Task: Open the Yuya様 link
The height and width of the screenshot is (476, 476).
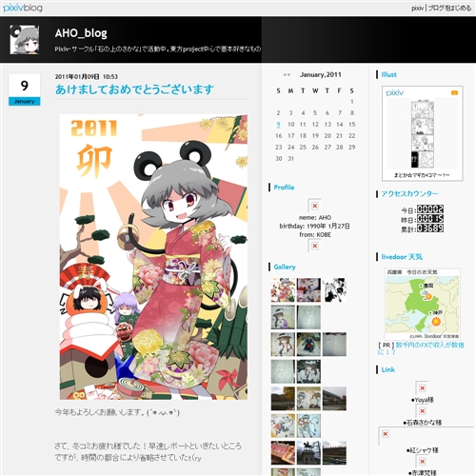Action: coord(423,400)
